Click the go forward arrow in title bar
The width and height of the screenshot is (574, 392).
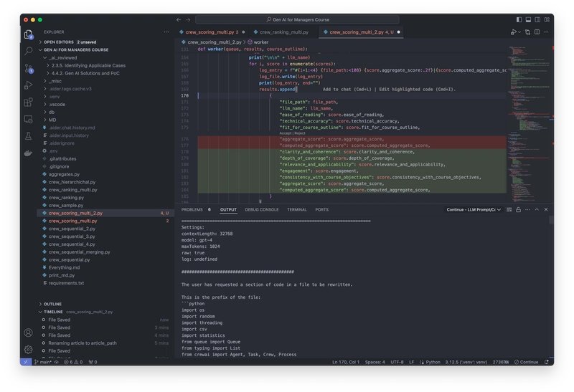[188, 20]
